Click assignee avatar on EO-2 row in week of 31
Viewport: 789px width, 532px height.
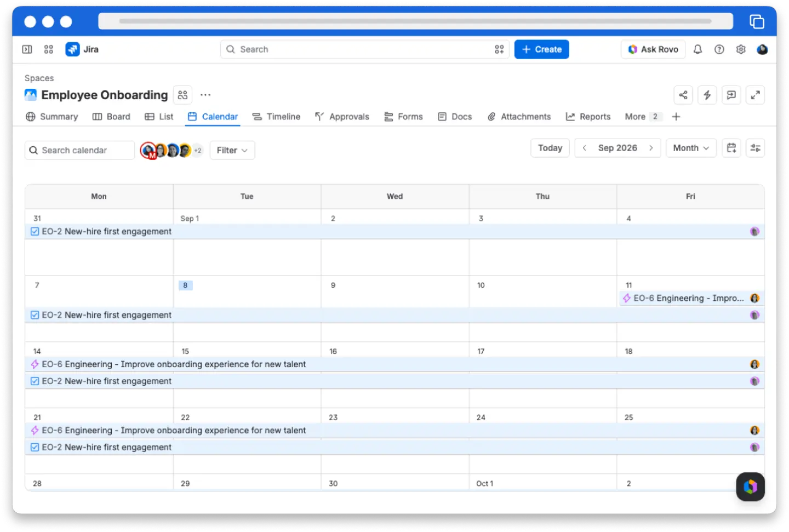[x=754, y=232]
